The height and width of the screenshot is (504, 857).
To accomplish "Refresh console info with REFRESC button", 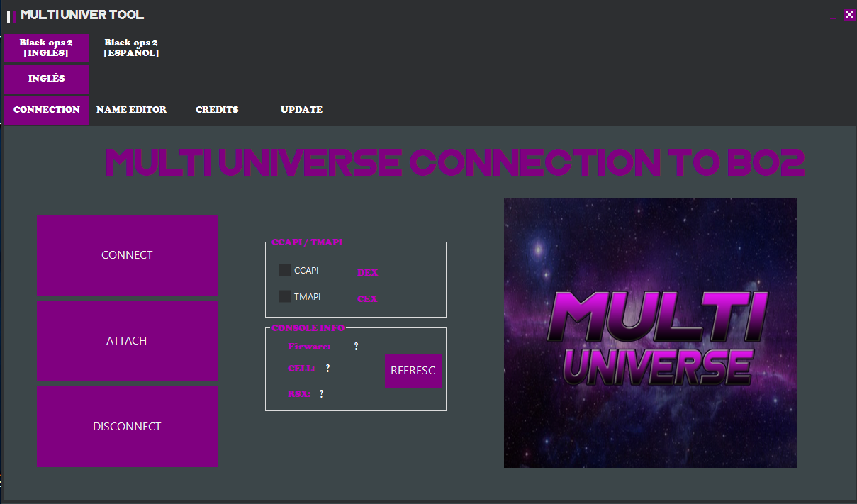I will [x=413, y=371].
